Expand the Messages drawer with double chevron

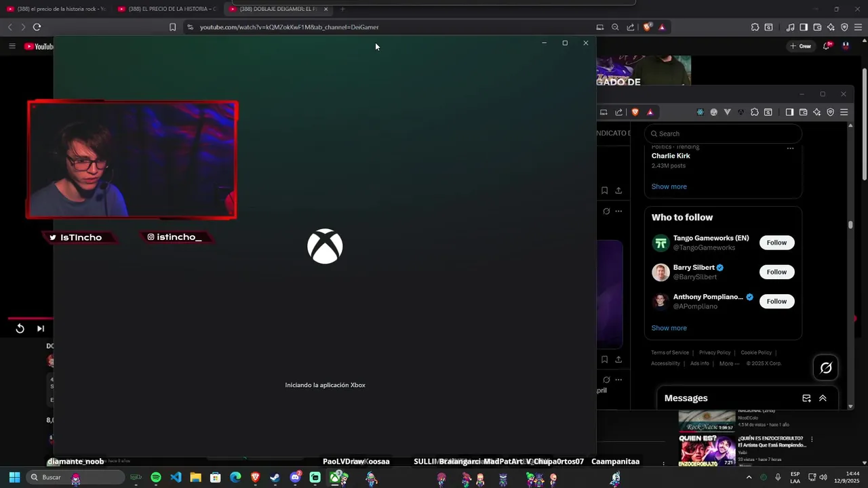pos(823,399)
